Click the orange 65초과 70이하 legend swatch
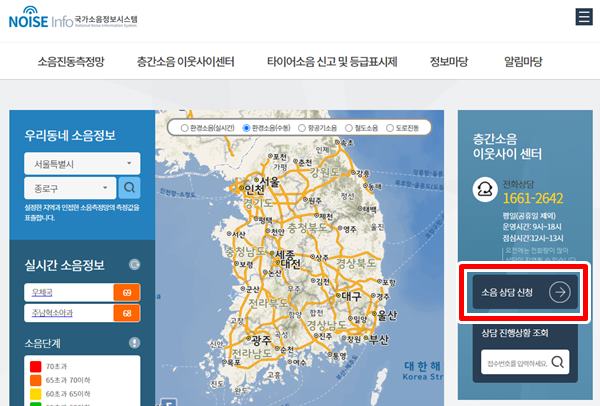Screen dimensions: 600x406 point(36,380)
